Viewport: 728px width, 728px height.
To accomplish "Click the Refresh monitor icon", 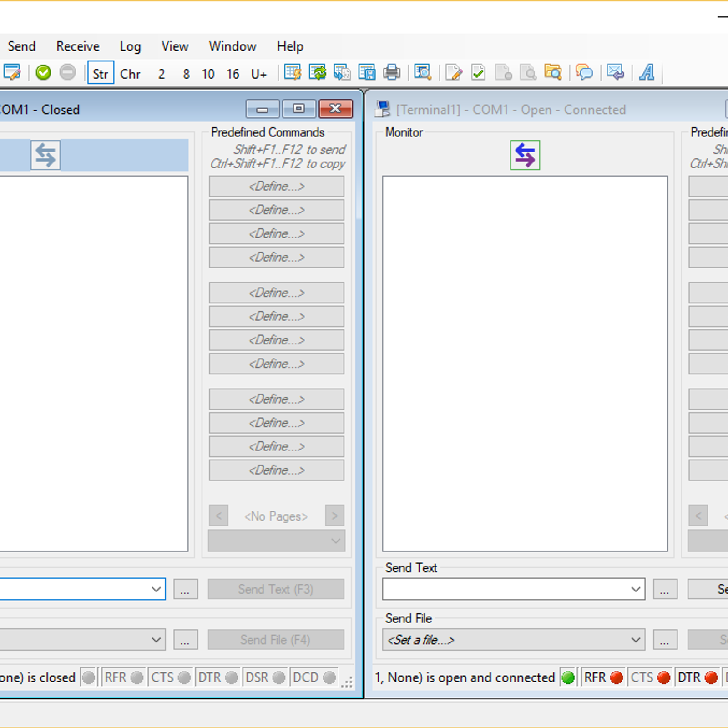I will click(318, 73).
